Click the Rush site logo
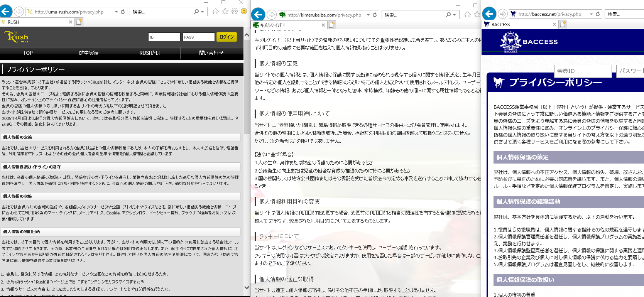The width and height of the screenshot is (644, 297). tap(16, 37)
